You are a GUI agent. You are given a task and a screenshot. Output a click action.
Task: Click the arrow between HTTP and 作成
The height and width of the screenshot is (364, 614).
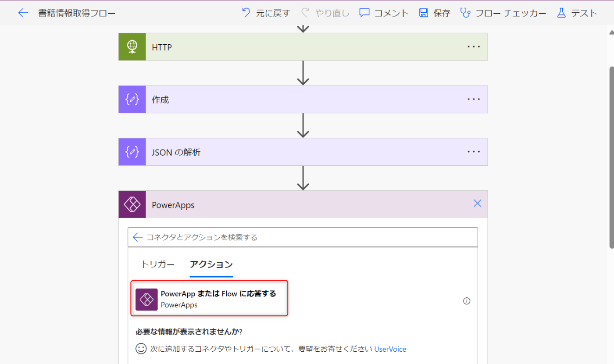click(x=303, y=73)
